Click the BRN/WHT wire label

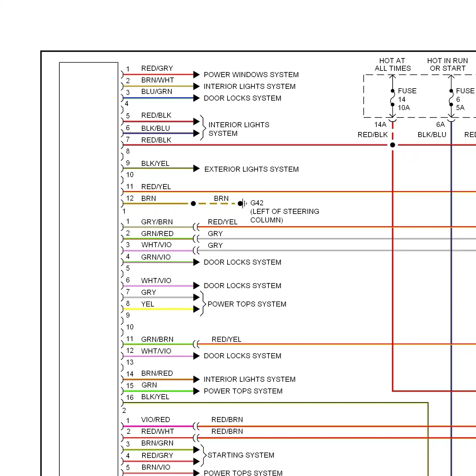tap(157, 80)
